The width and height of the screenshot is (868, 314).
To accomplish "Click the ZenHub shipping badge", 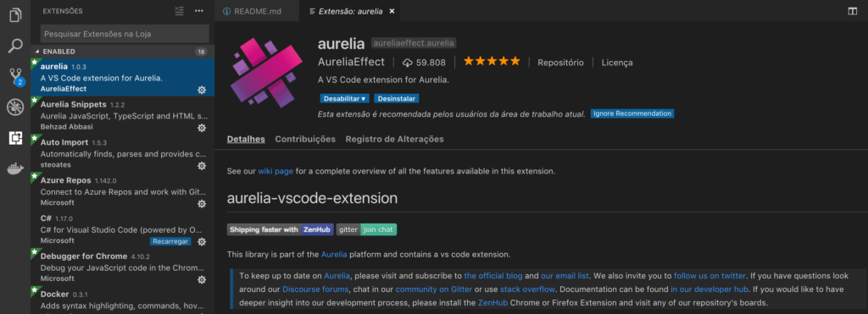I will 280,229.
